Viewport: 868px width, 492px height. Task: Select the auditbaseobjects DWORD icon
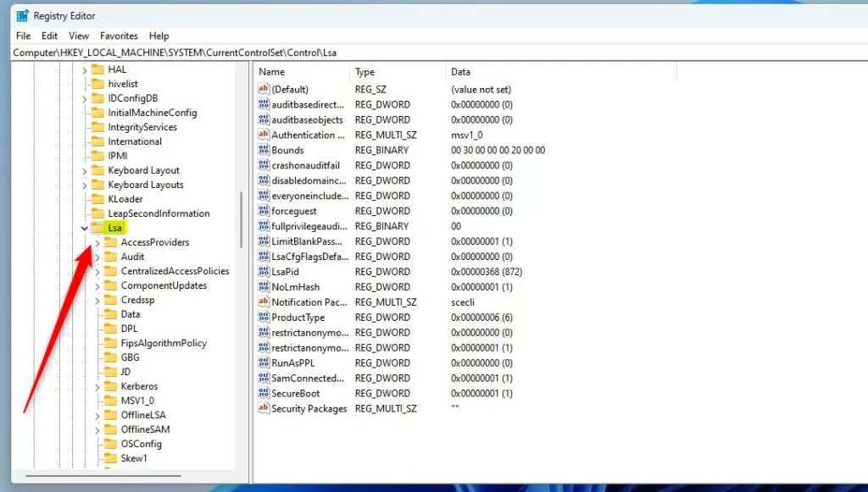(264, 119)
